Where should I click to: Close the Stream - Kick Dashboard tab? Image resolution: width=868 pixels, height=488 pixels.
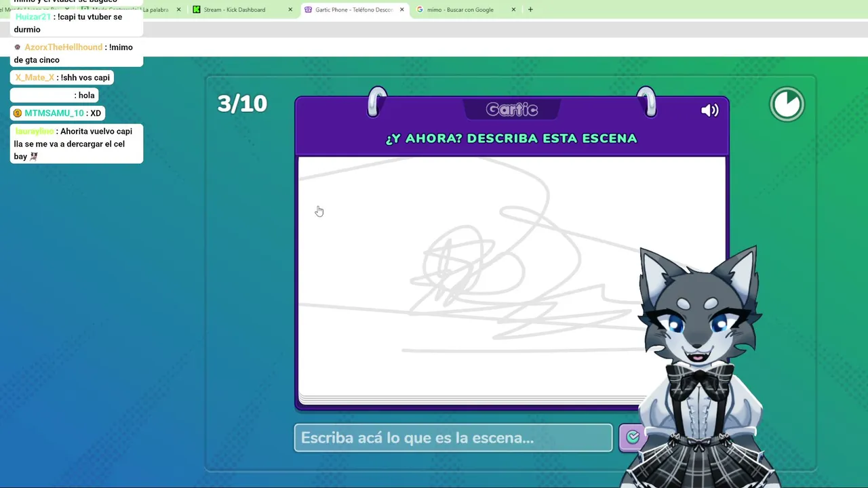pyautogui.click(x=290, y=9)
